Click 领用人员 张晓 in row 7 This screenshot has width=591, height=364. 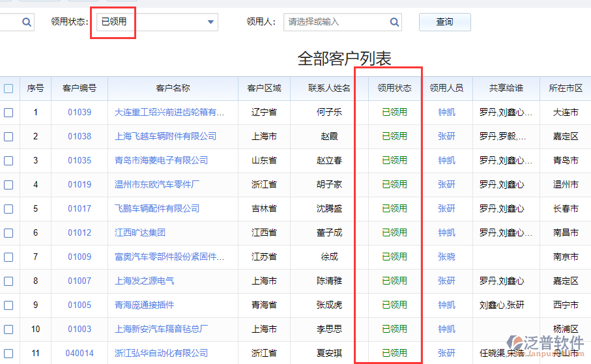[446, 257]
